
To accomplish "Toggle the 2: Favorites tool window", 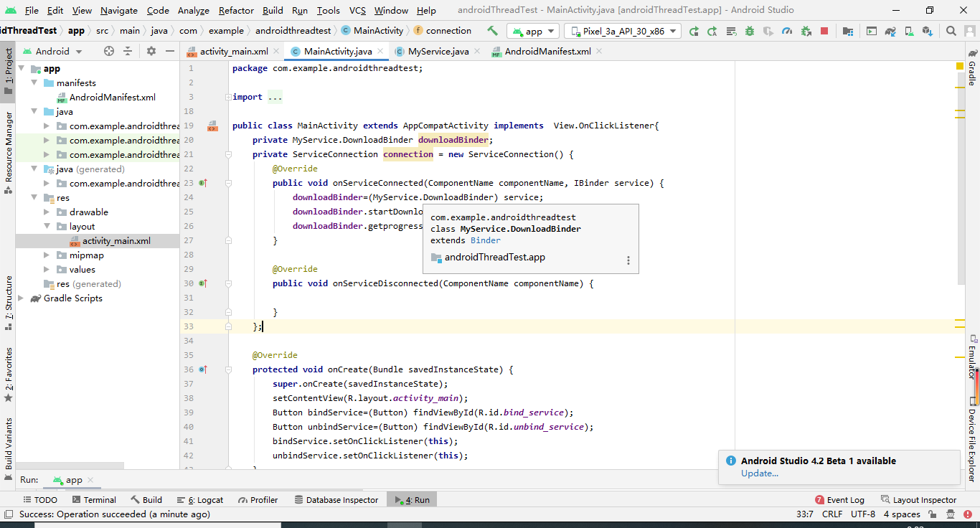I will click(x=8, y=374).
